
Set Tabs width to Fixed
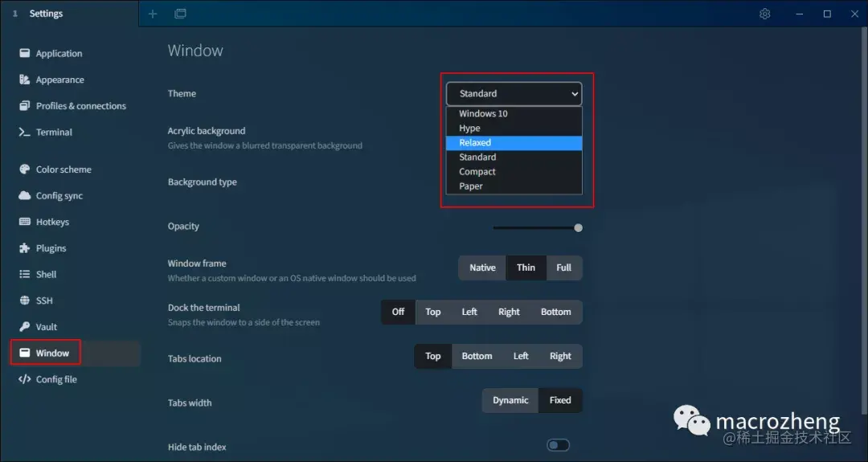click(560, 401)
